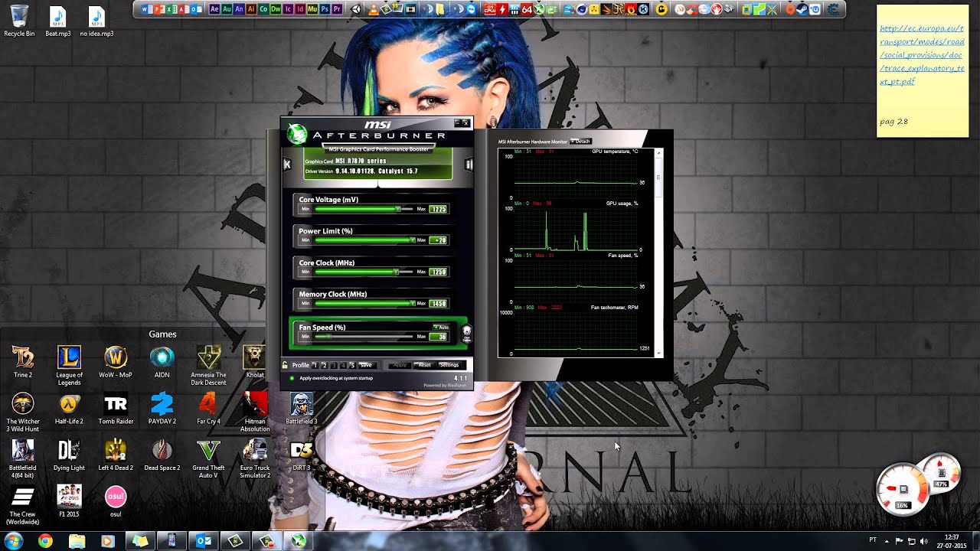Click the volume icon in system tray
The width and height of the screenshot is (980, 551).
pos(923,541)
